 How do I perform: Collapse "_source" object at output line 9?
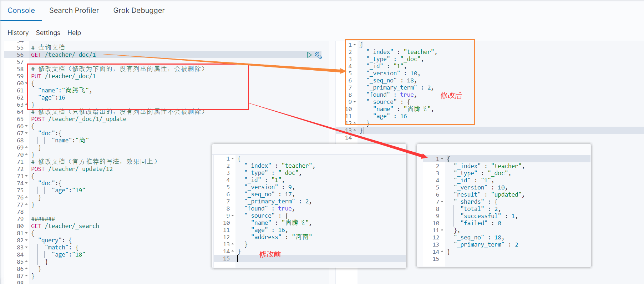(x=355, y=102)
